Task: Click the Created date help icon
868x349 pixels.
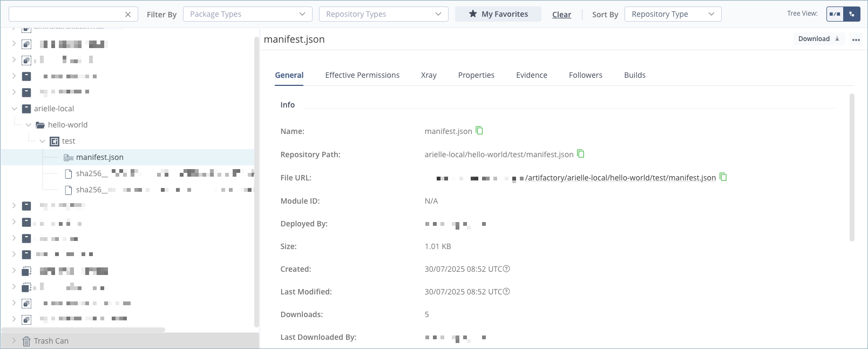Action: pos(506,269)
